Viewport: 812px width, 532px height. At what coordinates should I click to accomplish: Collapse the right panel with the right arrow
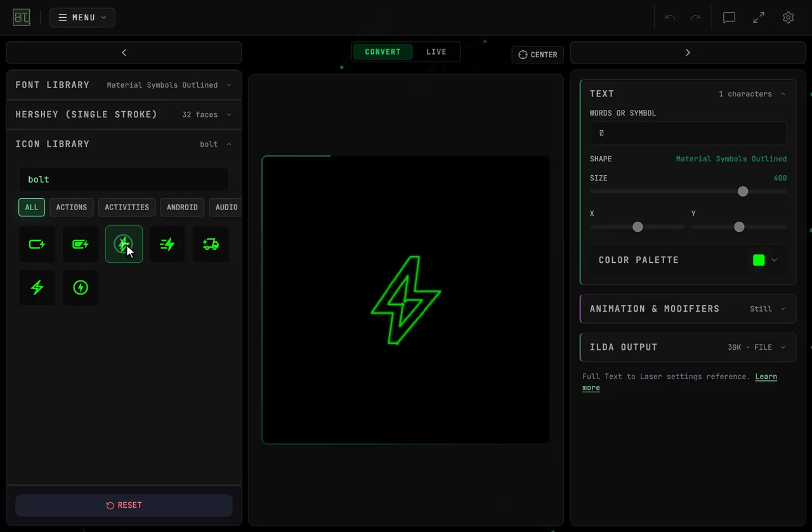point(688,53)
